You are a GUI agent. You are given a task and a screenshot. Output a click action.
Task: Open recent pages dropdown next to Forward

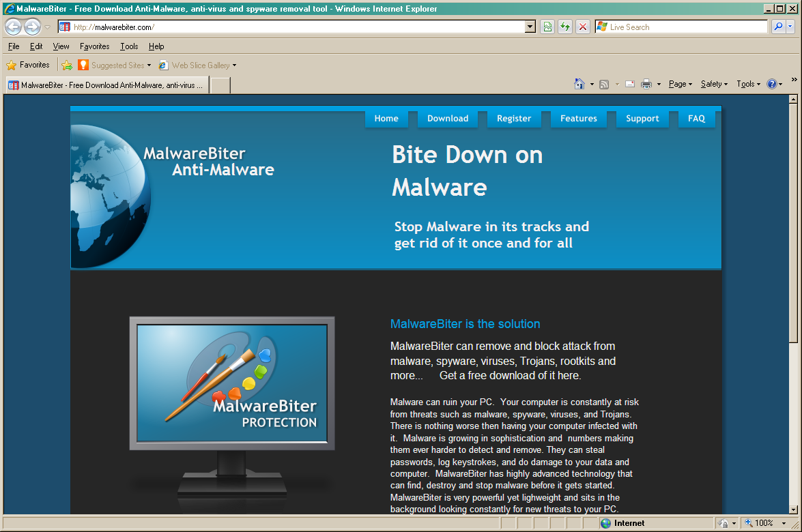(48, 27)
